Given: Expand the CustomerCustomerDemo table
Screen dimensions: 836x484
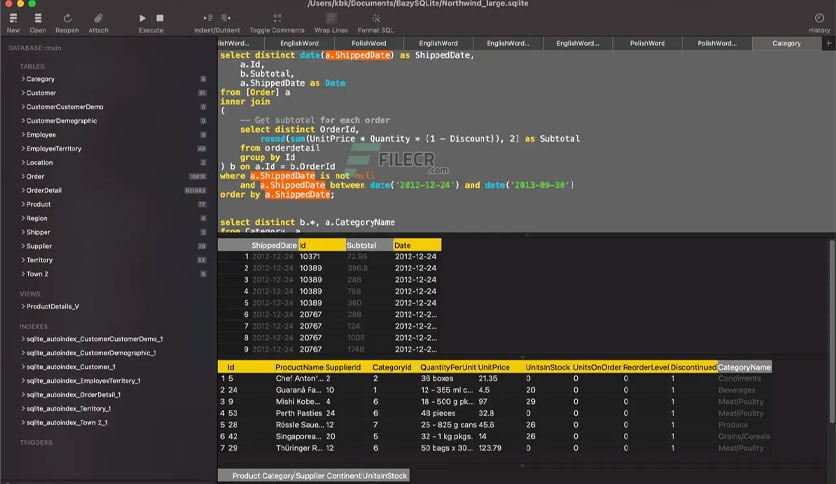Looking at the screenshot, I should click(x=23, y=107).
